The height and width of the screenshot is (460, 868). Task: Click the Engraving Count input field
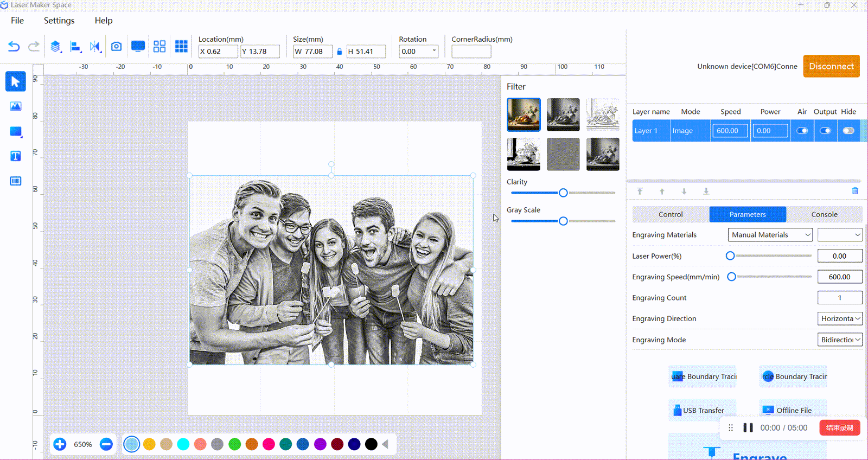[x=840, y=298]
